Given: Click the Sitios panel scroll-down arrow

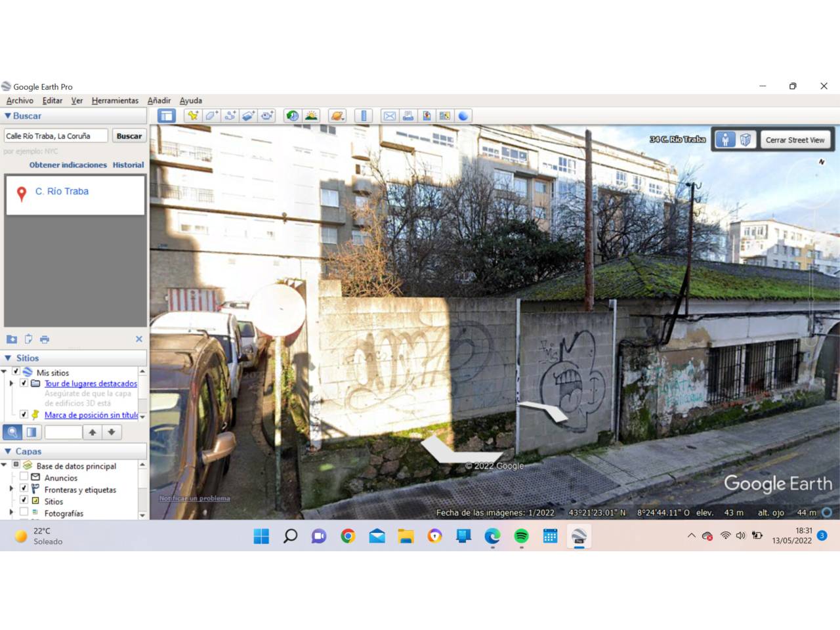Looking at the screenshot, I should coord(142,417).
